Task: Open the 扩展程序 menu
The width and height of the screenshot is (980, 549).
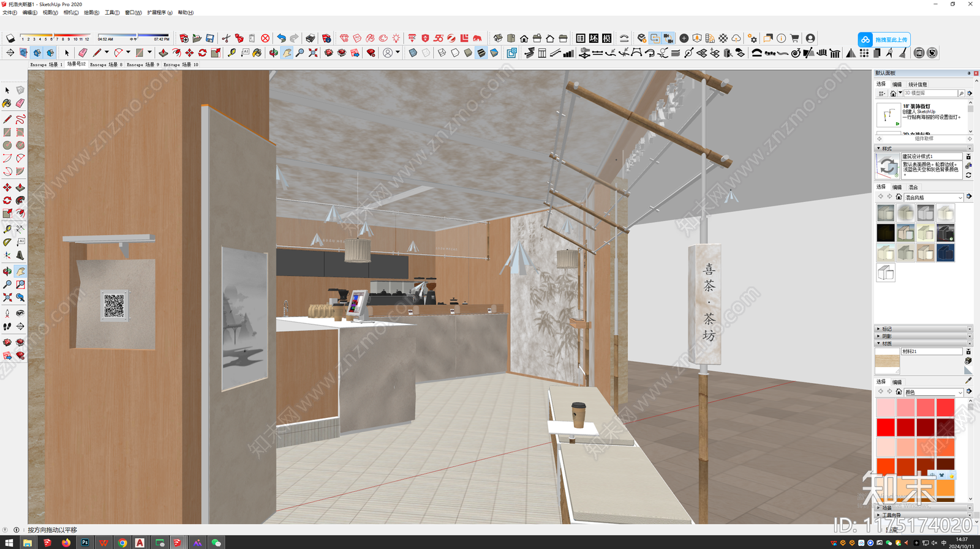Action: (159, 12)
